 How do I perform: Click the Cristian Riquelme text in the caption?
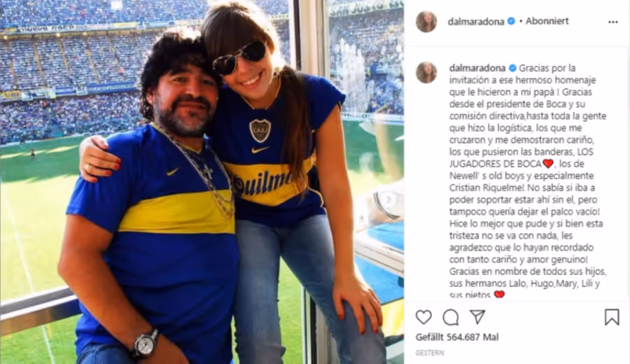pos(486,188)
